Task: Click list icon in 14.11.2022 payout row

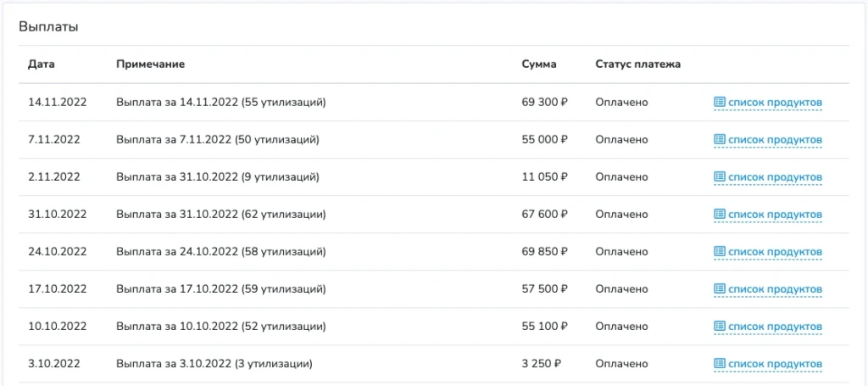Action: click(719, 102)
